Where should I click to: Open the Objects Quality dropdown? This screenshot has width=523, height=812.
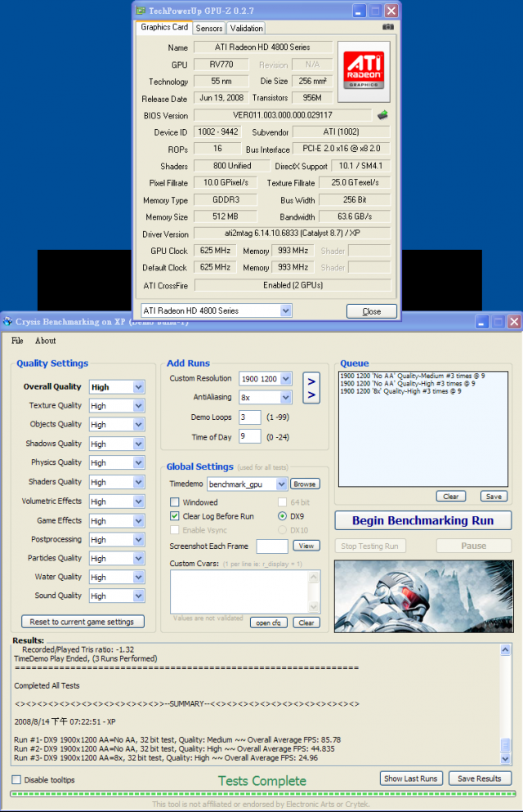point(138,424)
